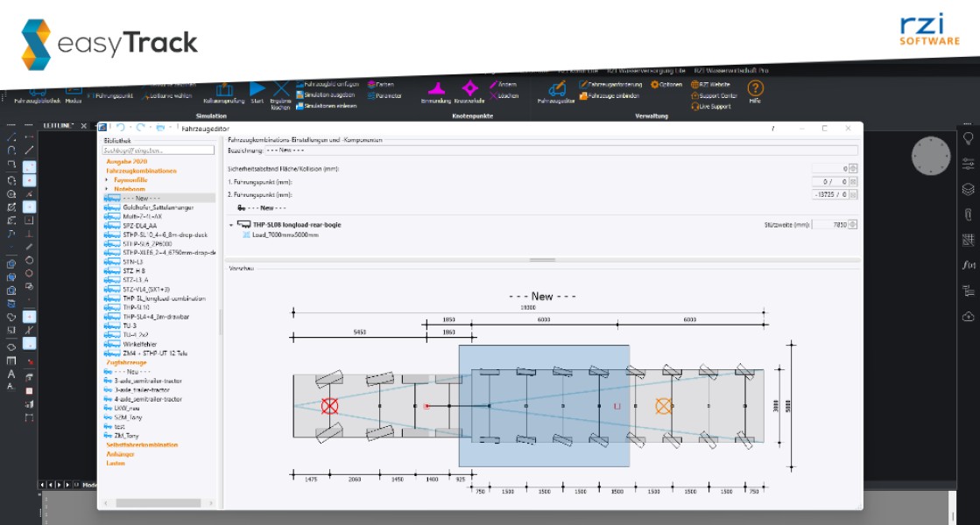The image size is (980, 525).
Task: Select LKW_neu under Zugfahrzeuge
Action: coord(127,409)
